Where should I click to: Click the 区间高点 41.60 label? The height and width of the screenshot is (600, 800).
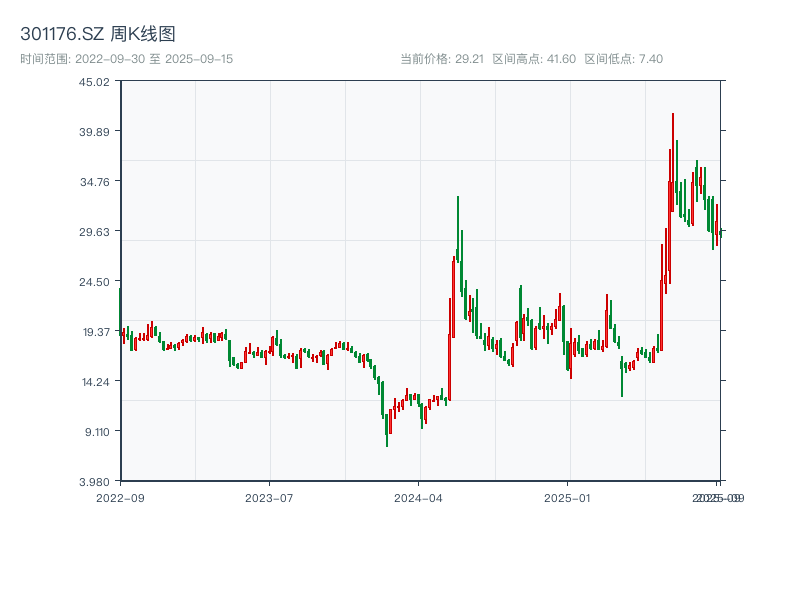[x=534, y=59]
